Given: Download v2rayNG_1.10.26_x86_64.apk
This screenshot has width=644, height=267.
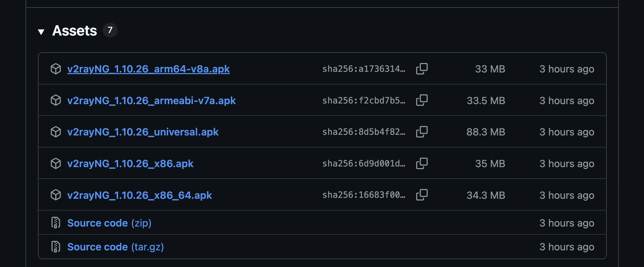Looking at the screenshot, I should tap(140, 195).
